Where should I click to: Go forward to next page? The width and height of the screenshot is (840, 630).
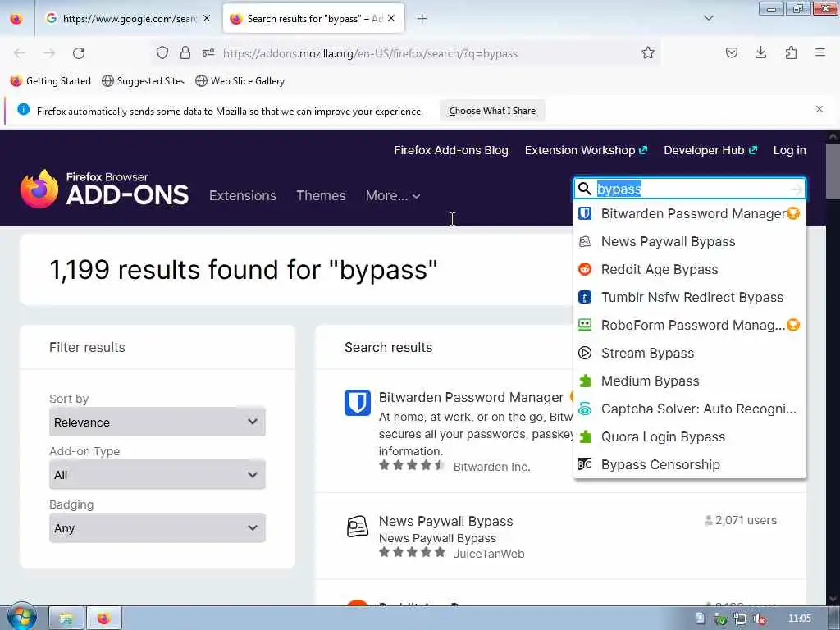point(49,53)
